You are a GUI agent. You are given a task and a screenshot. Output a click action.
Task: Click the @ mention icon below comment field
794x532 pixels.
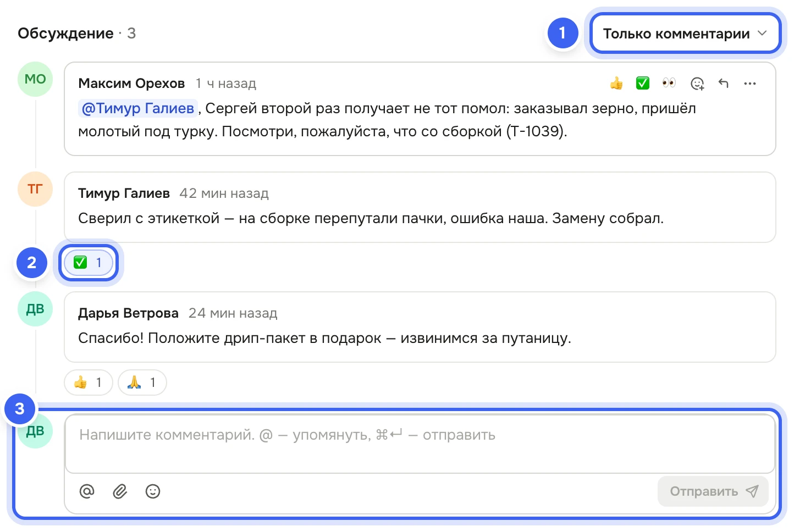coord(87,491)
